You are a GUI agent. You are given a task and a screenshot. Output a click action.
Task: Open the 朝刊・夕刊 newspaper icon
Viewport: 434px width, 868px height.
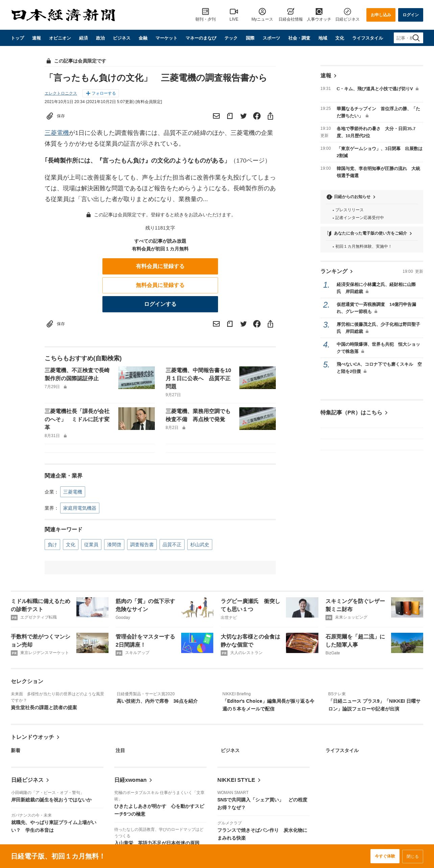click(206, 11)
